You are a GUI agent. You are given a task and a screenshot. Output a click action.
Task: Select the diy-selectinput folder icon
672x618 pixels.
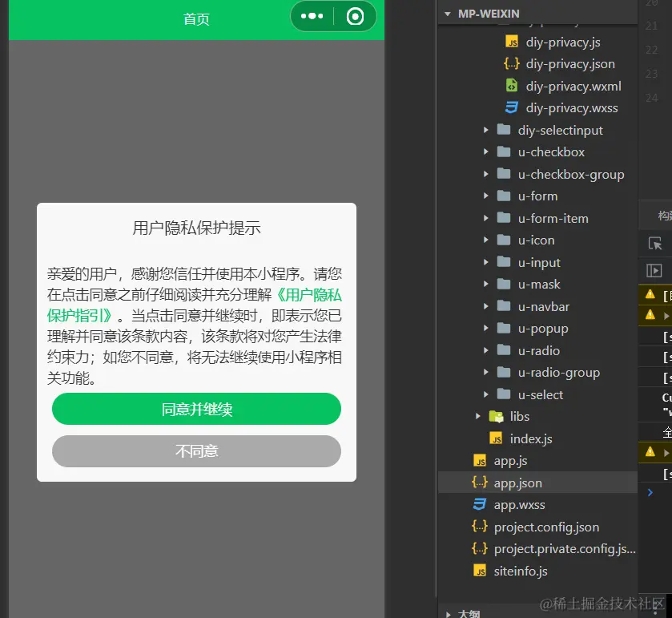tap(504, 130)
